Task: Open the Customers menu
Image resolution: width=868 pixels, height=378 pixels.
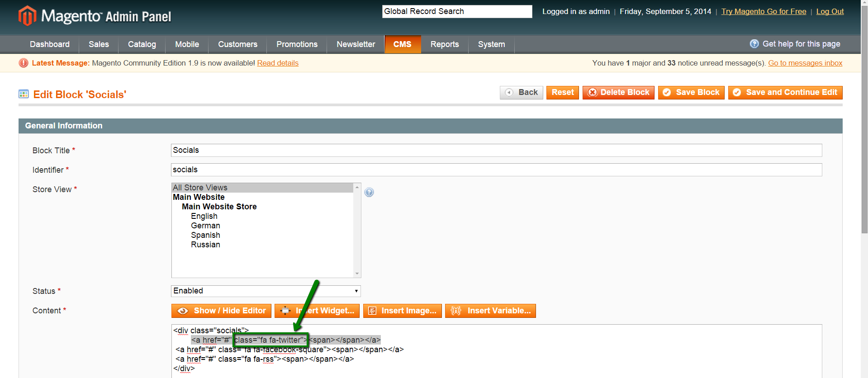Action: pos(237,44)
